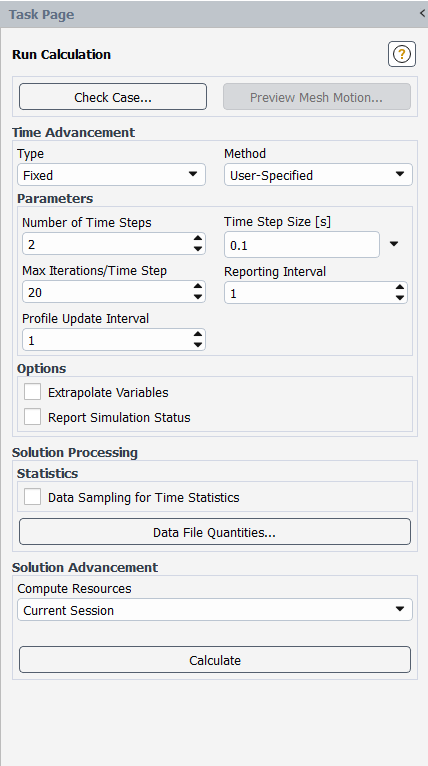This screenshot has width=428, height=766.
Task: Decrease Reporting Interval using down arrow
Action: click(x=400, y=298)
